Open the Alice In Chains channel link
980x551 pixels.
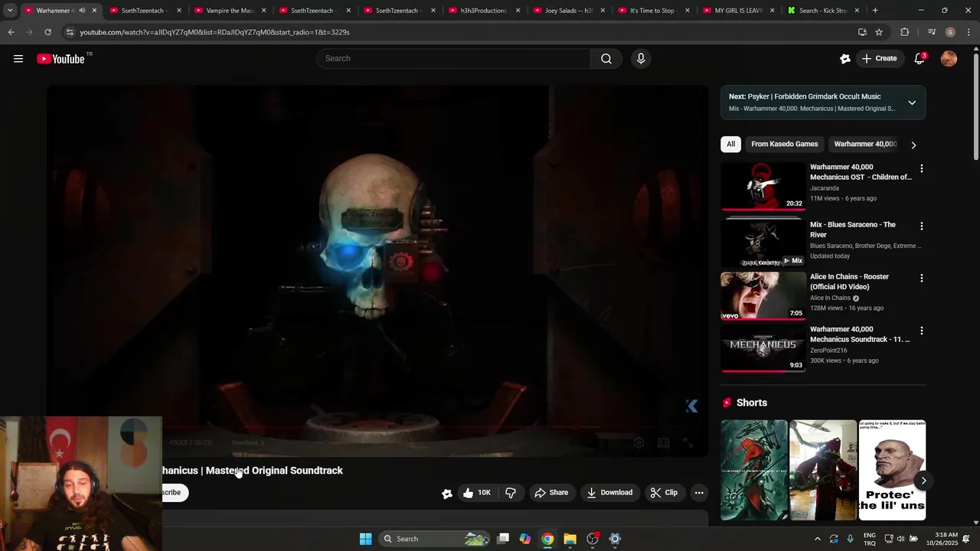click(830, 298)
